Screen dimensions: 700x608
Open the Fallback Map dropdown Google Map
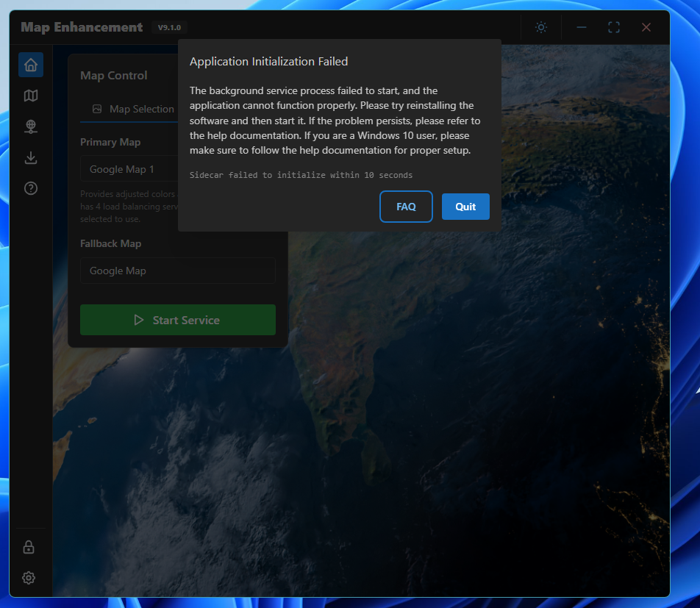(x=178, y=271)
